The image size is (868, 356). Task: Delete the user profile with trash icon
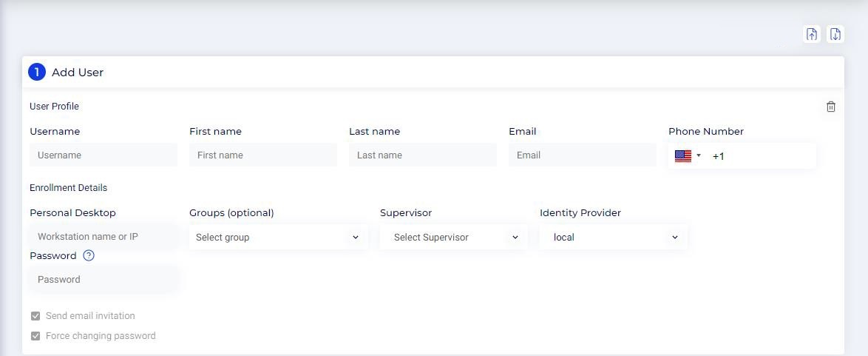click(831, 107)
